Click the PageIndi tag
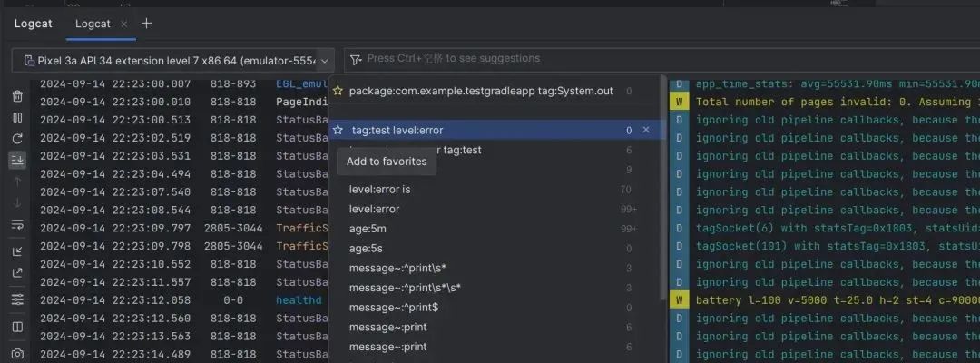Image resolution: width=980 pixels, height=363 pixels. (302, 102)
